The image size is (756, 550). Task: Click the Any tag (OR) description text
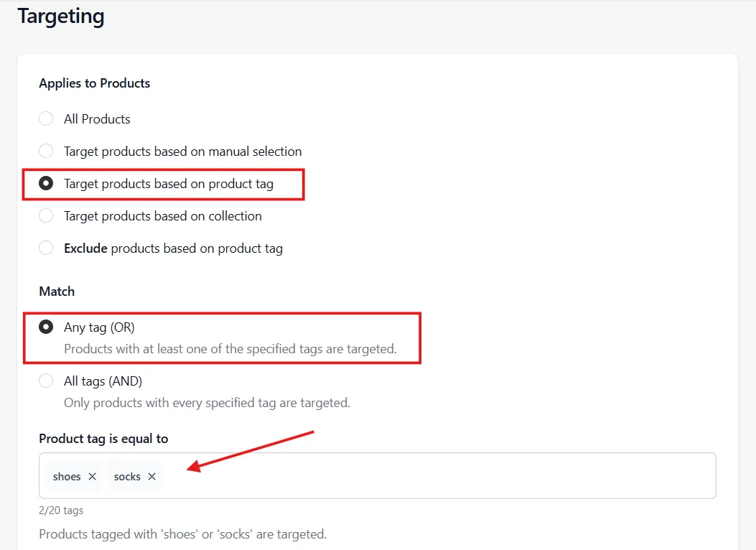tap(230, 349)
